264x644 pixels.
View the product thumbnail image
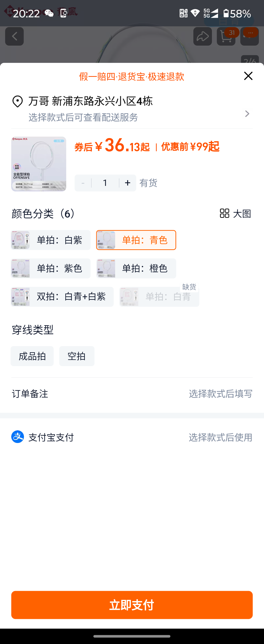click(39, 164)
